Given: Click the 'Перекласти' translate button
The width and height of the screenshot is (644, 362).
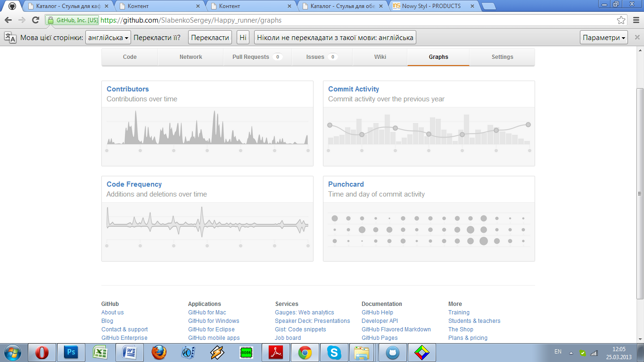Looking at the screenshot, I should point(210,38).
